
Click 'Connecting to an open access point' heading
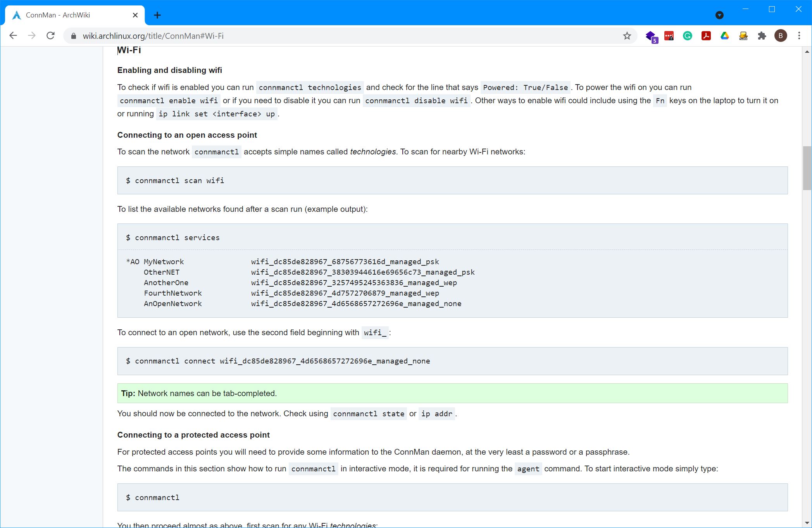(187, 135)
